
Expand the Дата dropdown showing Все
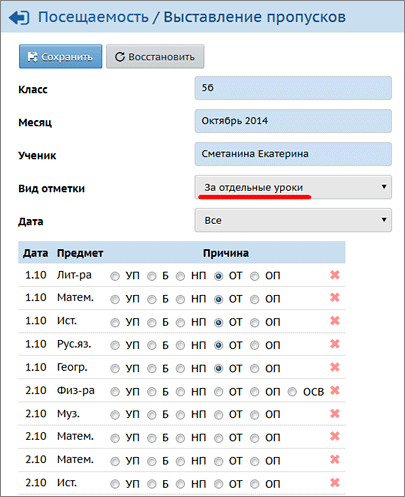click(x=293, y=220)
